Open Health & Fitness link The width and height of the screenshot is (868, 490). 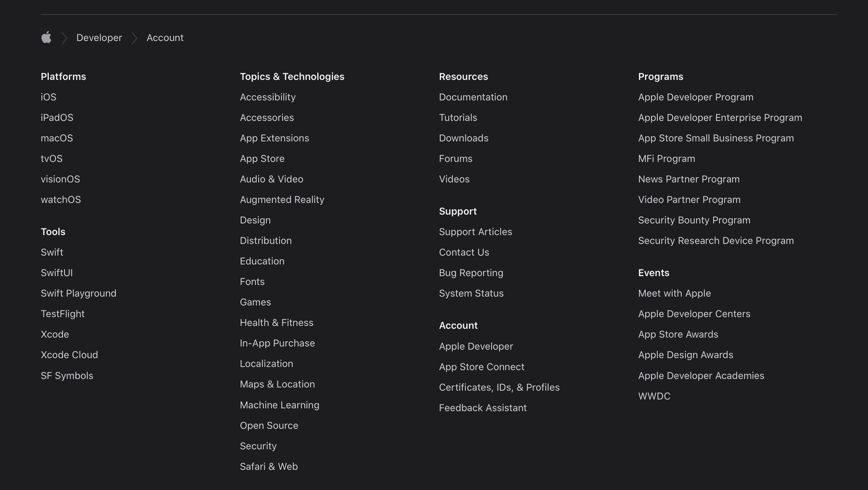coord(277,322)
